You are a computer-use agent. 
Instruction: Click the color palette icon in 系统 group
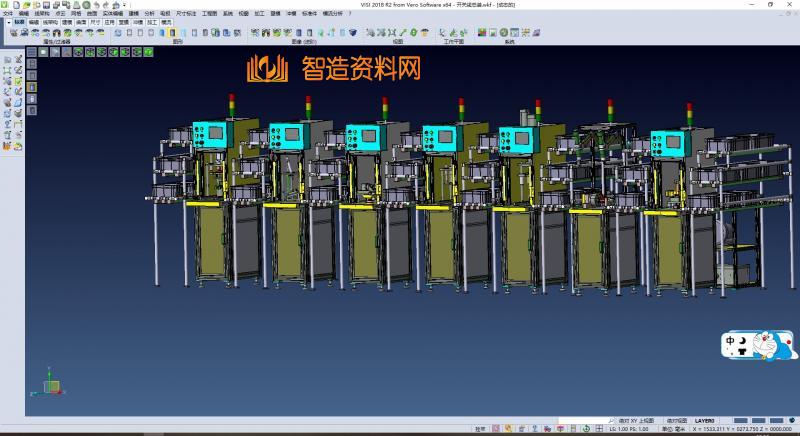pyautogui.click(x=482, y=33)
